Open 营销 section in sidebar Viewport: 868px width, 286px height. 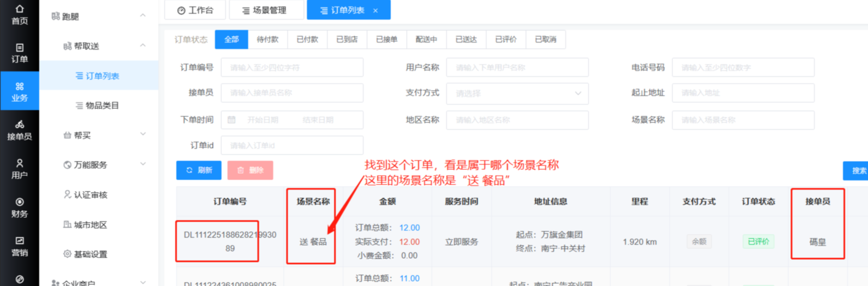click(20, 246)
